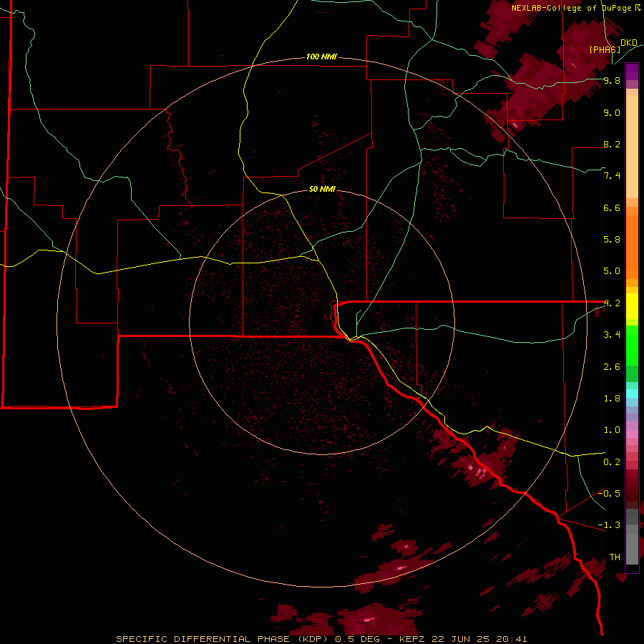
Task: Click the 1.0 scale value
Action: point(612,430)
